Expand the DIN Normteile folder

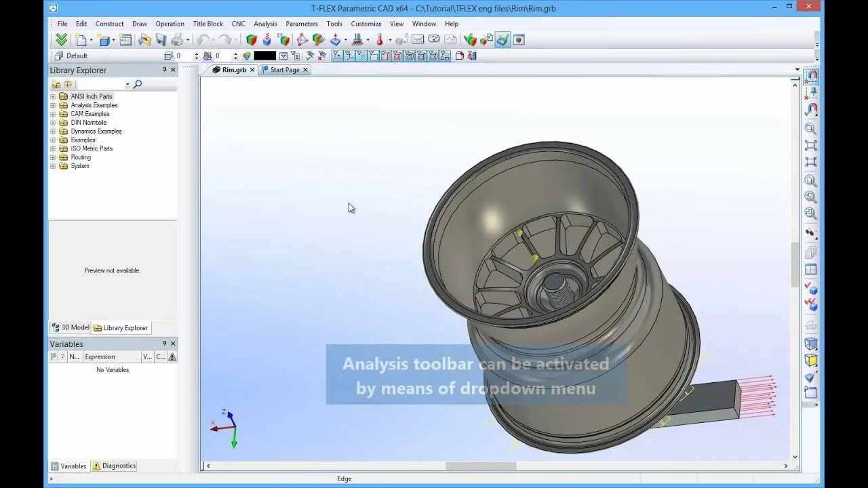point(53,123)
